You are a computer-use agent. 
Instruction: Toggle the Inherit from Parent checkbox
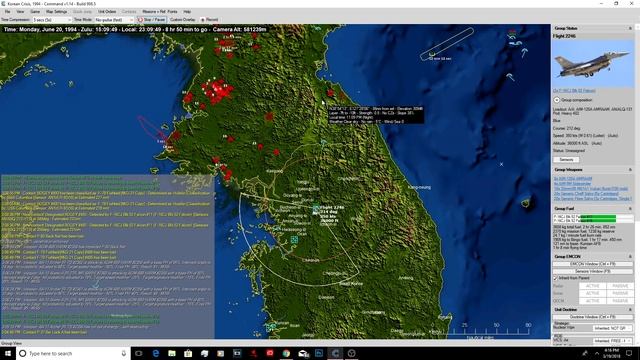(x=556, y=278)
